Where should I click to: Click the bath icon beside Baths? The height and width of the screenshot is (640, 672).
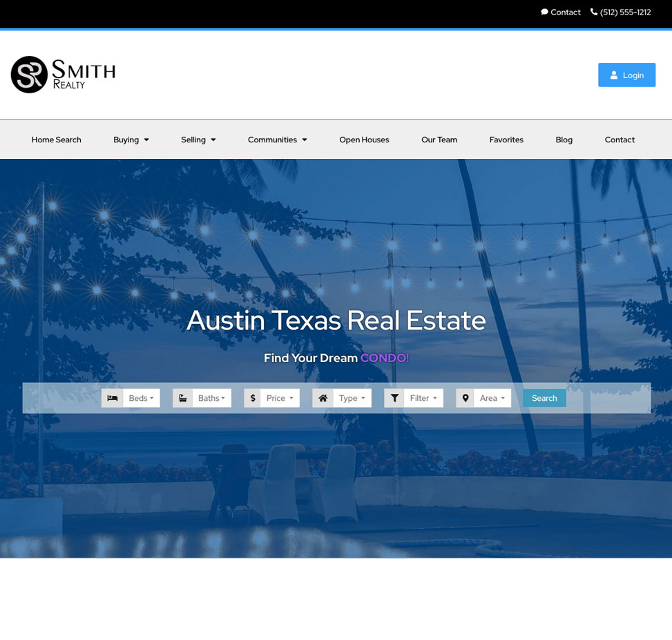tap(182, 397)
